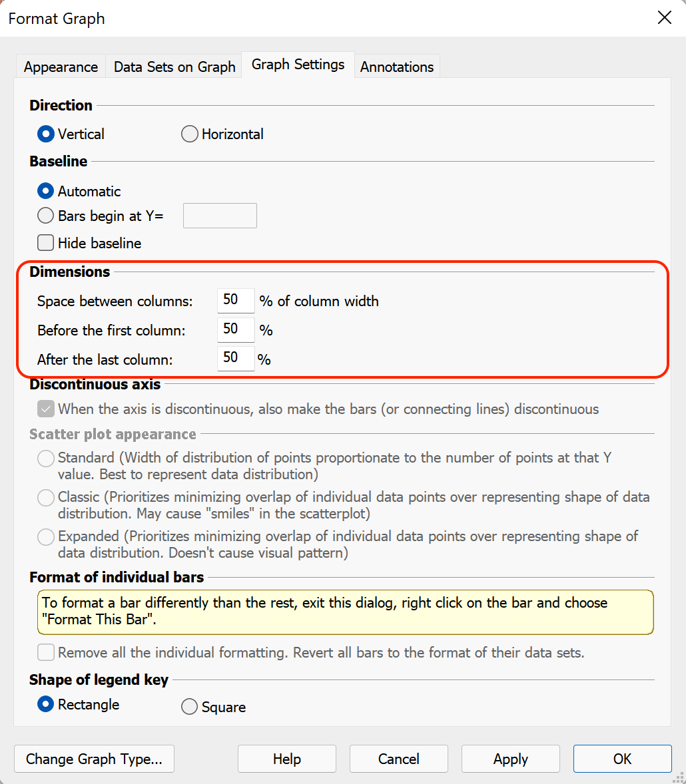Click the Apply button

(x=510, y=759)
